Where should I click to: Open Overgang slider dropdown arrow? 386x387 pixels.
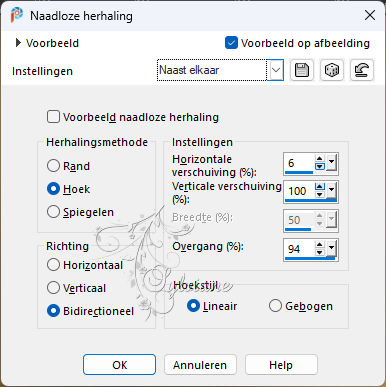pos(331,248)
